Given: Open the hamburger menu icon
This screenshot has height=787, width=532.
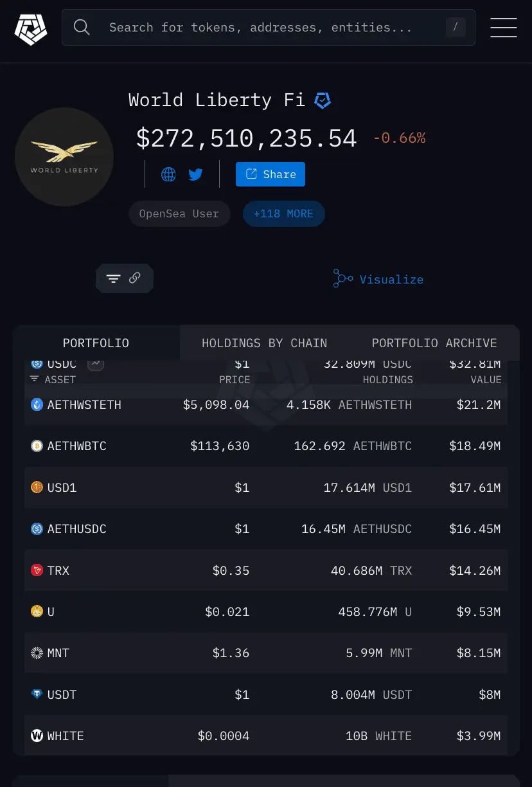Looking at the screenshot, I should [504, 28].
